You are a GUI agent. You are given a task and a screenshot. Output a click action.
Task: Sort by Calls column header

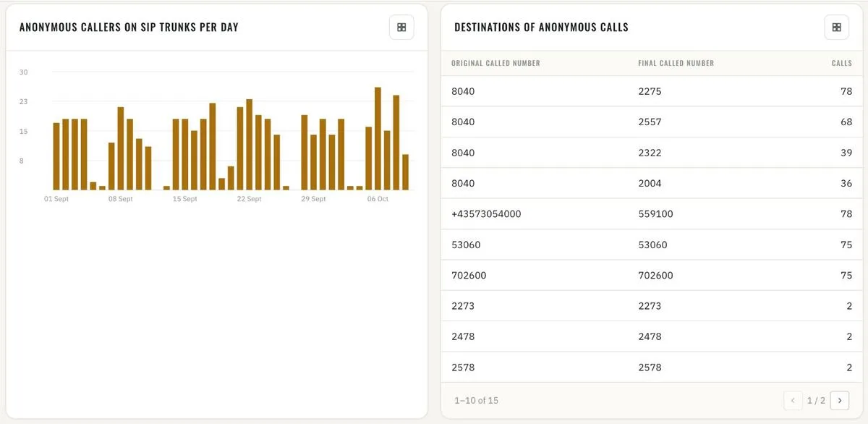(841, 63)
